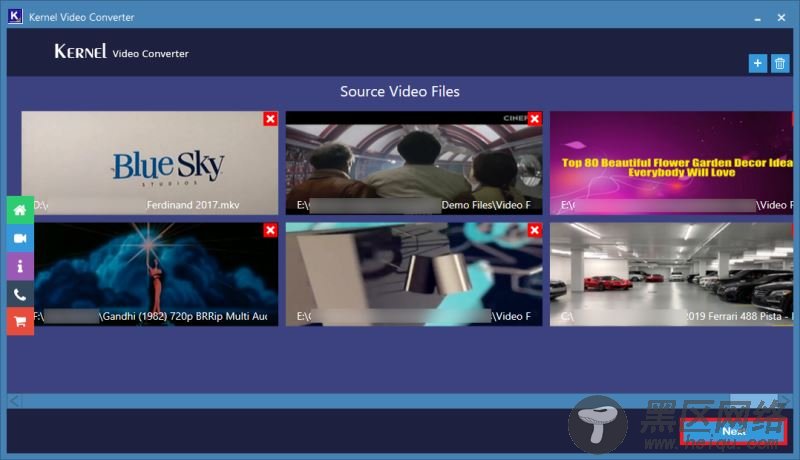Select the Ferrari 488 Pista thumbnail
800x460 pixels.
click(671, 274)
